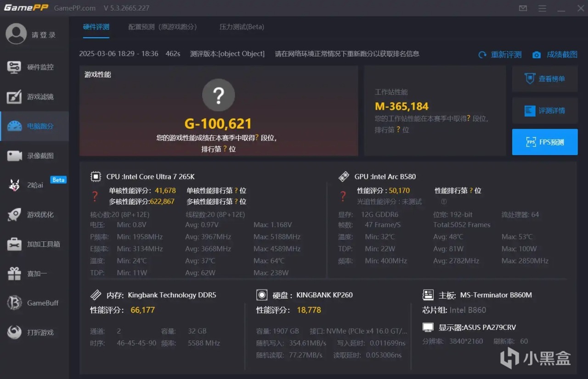Click the version text V 5.3.2665.227
The image size is (588, 379).
click(x=127, y=8)
